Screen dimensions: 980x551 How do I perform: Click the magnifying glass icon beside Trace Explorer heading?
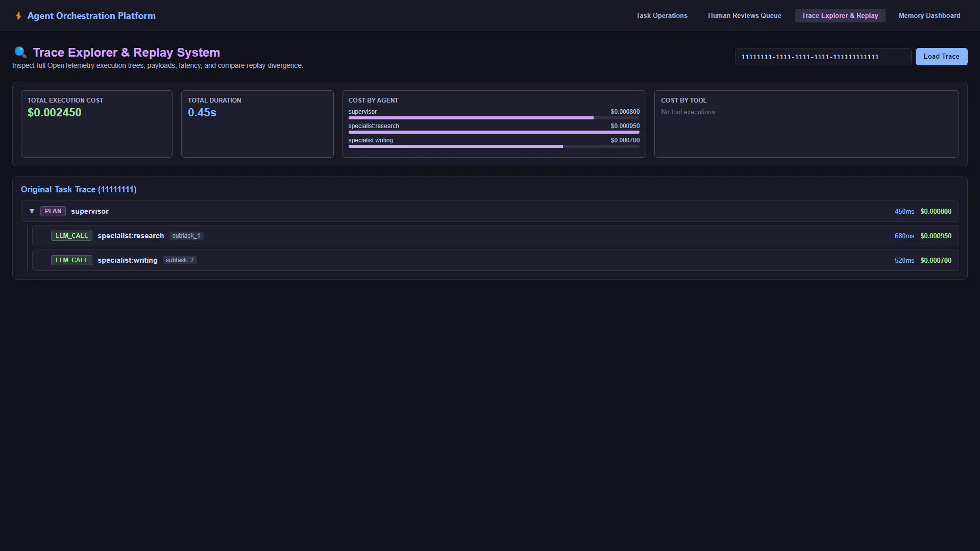pos(20,53)
